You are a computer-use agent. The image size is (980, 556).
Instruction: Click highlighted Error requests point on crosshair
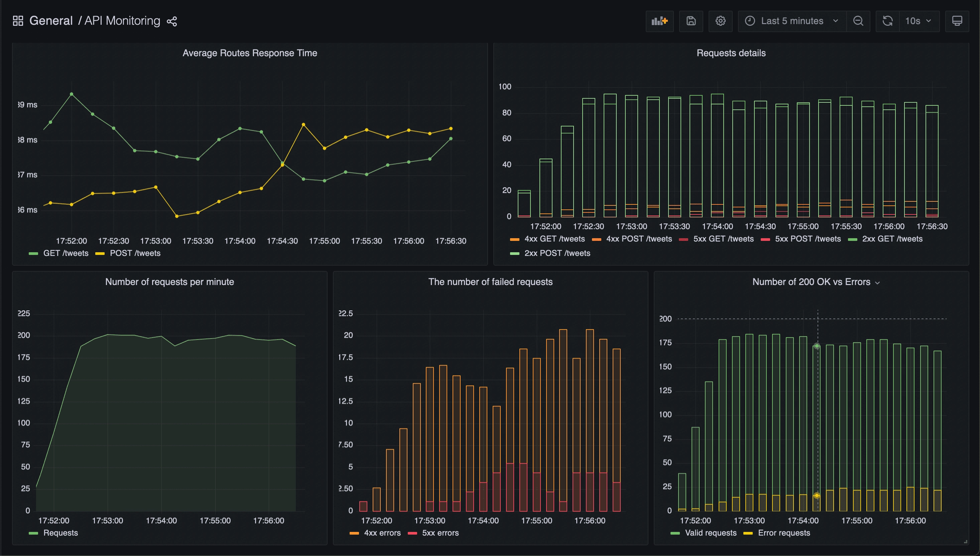pos(817,496)
